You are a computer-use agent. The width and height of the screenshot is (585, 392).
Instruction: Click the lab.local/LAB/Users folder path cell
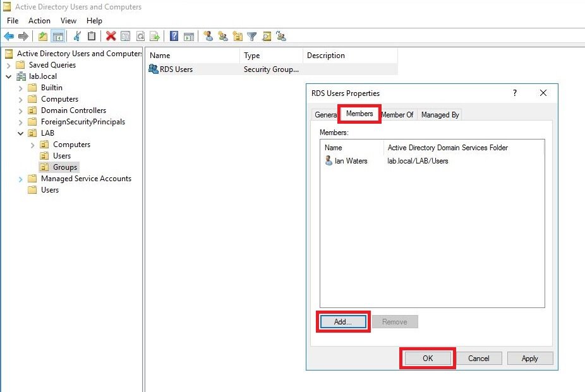[x=418, y=161]
